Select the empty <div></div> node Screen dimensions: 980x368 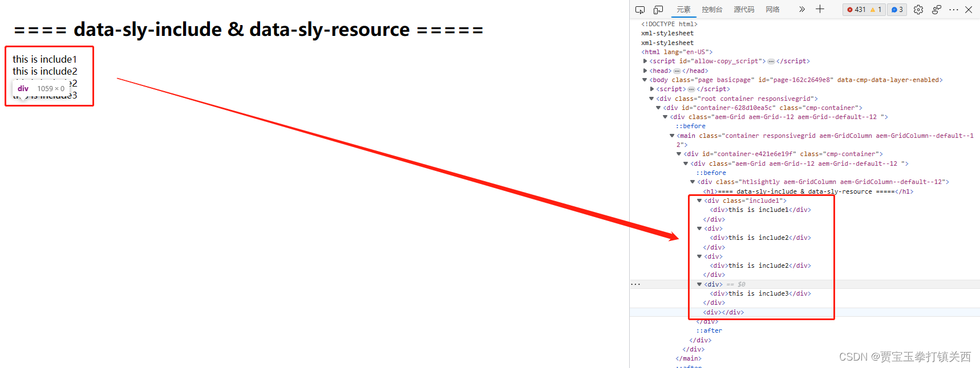point(723,312)
